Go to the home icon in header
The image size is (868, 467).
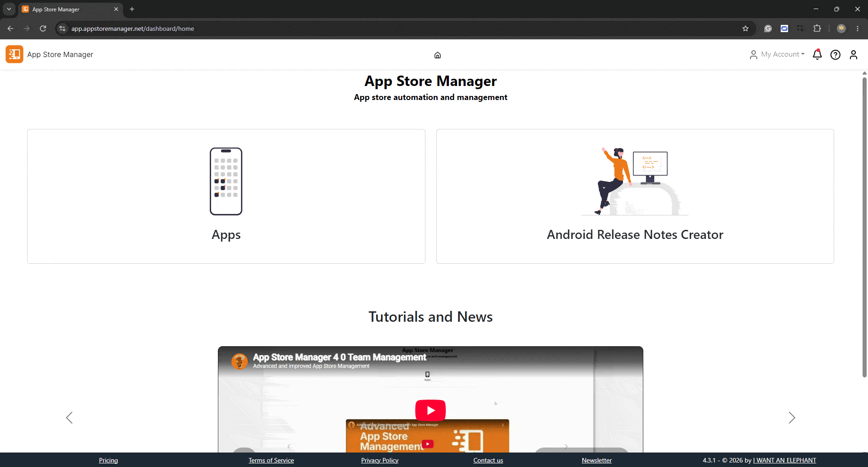pyautogui.click(x=438, y=55)
